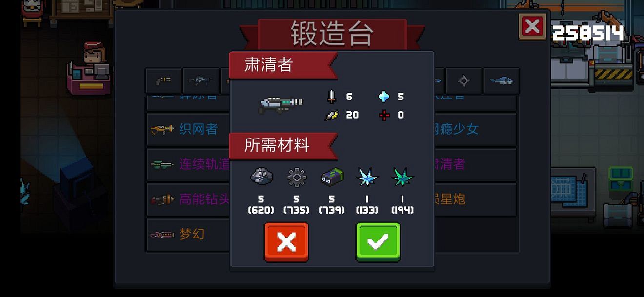
Task: Cancel forging with the red X button
Action: 286,242
